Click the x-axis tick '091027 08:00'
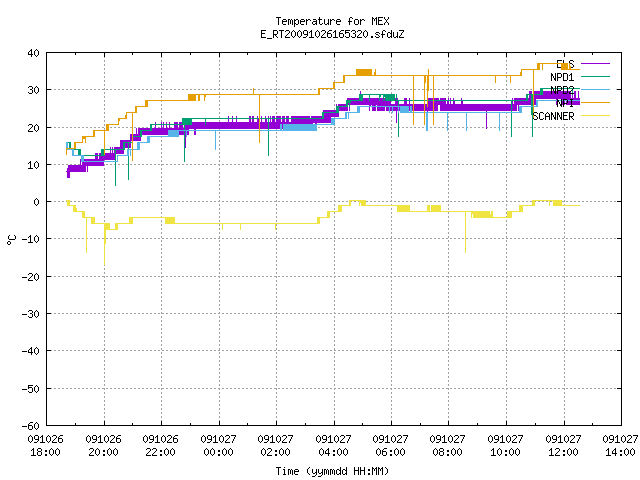The height and width of the screenshot is (480, 640). 448,446
